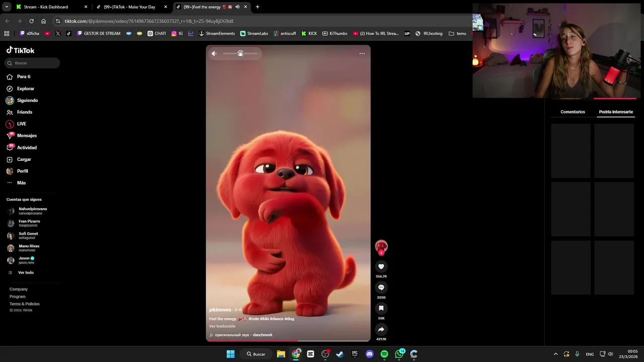Open the Friends page

25,112
